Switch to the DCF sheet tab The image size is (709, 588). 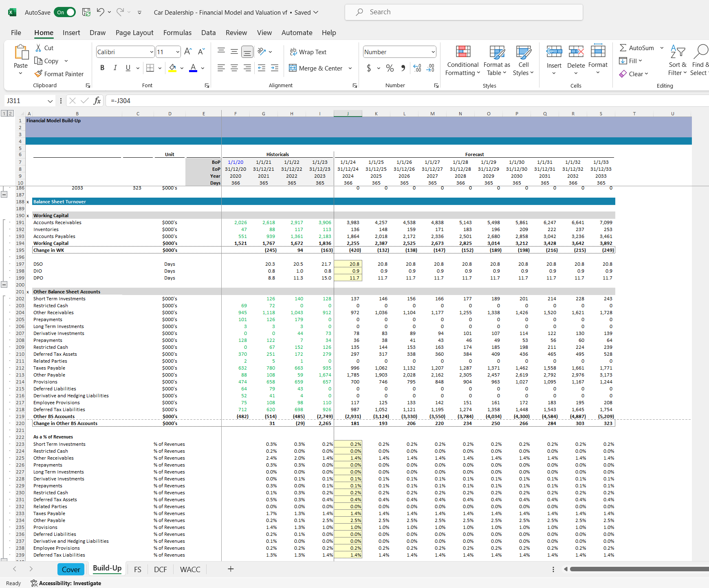pos(160,569)
